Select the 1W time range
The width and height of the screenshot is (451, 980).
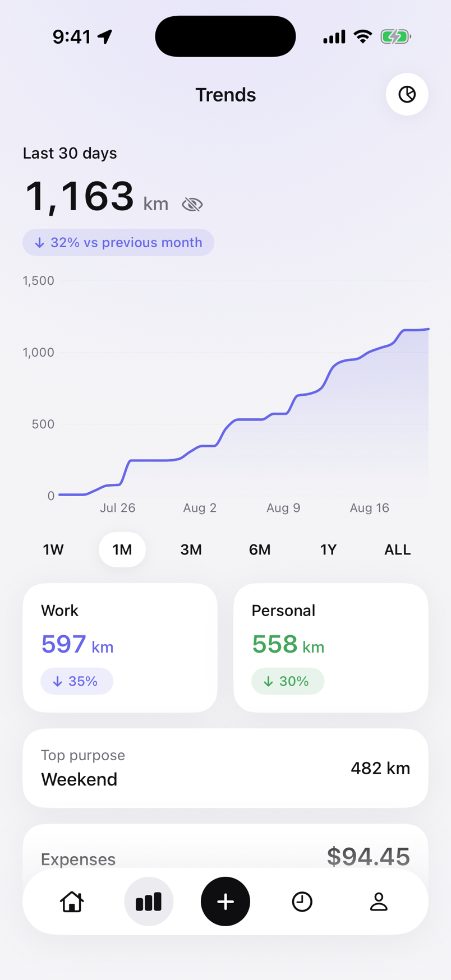coord(53,549)
